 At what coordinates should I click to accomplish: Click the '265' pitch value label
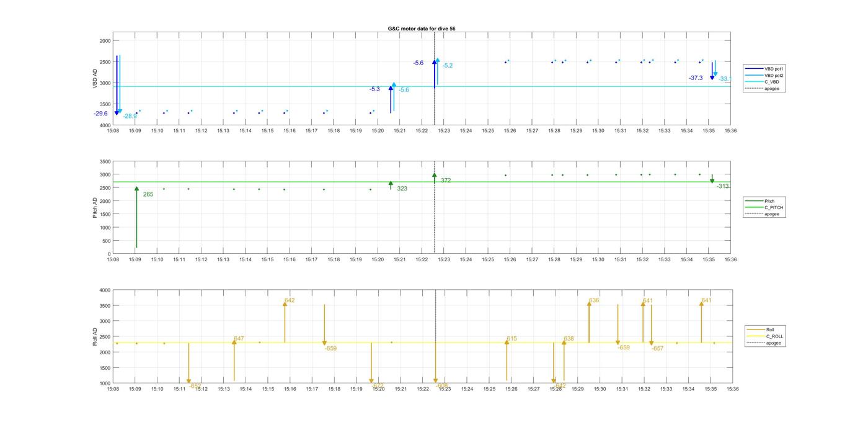pyautogui.click(x=148, y=195)
